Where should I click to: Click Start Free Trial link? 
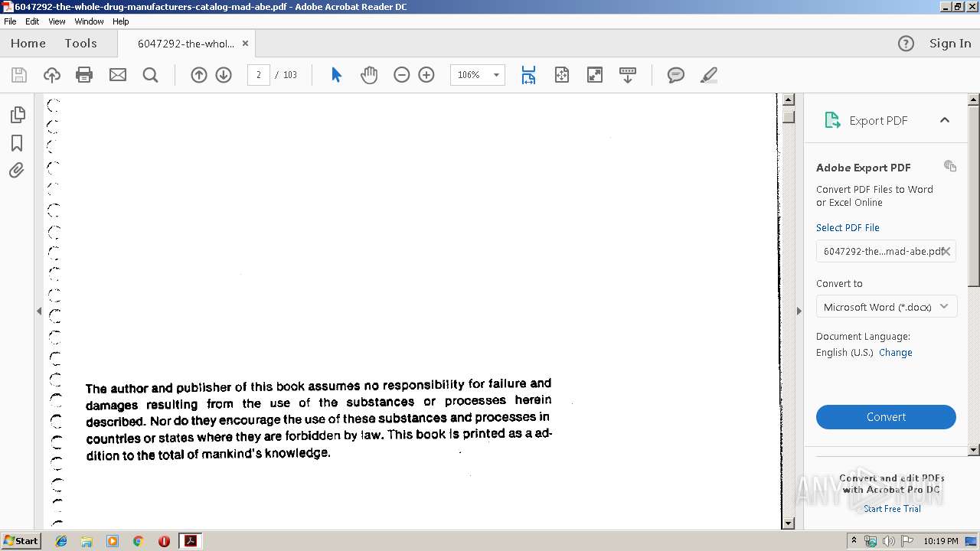pos(892,509)
